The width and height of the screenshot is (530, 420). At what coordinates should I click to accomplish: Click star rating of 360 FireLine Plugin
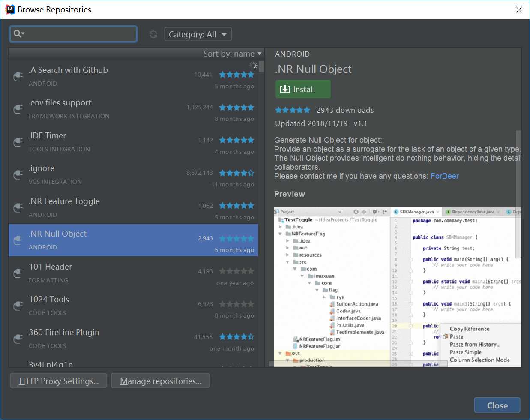237,337
